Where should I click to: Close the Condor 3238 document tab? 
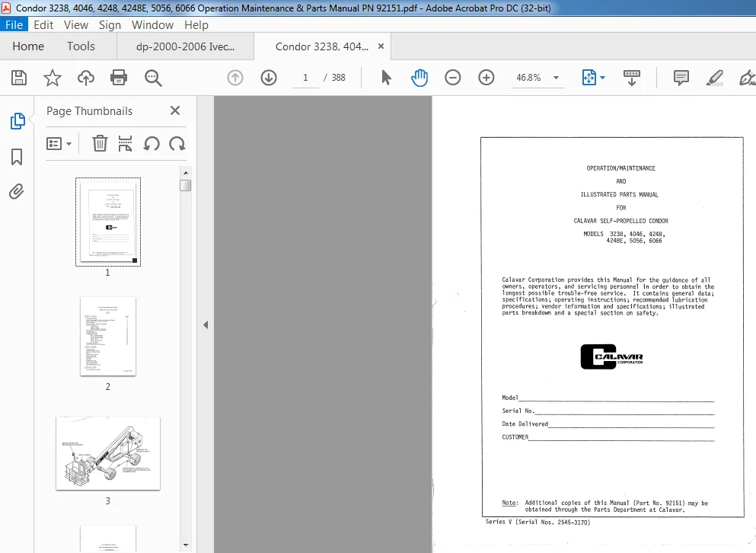point(381,46)
